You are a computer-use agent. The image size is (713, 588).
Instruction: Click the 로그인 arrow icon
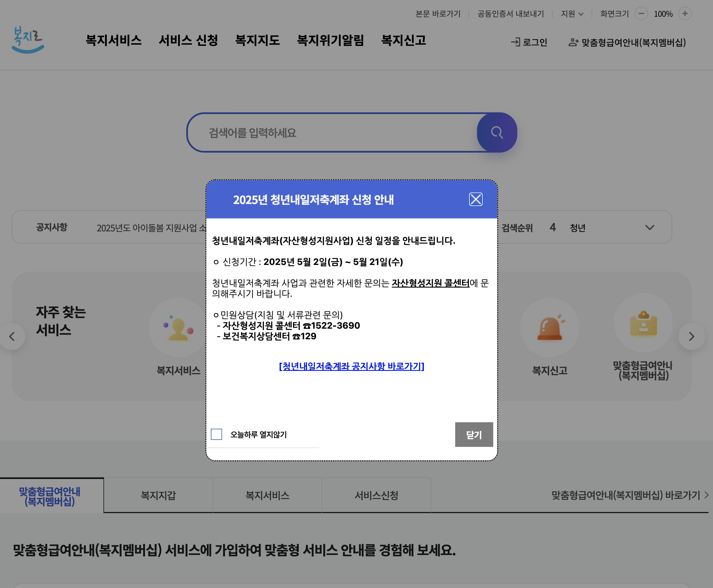point(515,42)
